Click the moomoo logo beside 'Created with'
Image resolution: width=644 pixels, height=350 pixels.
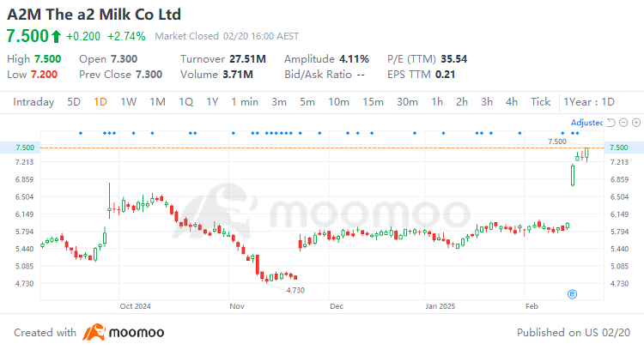point(123,332)
